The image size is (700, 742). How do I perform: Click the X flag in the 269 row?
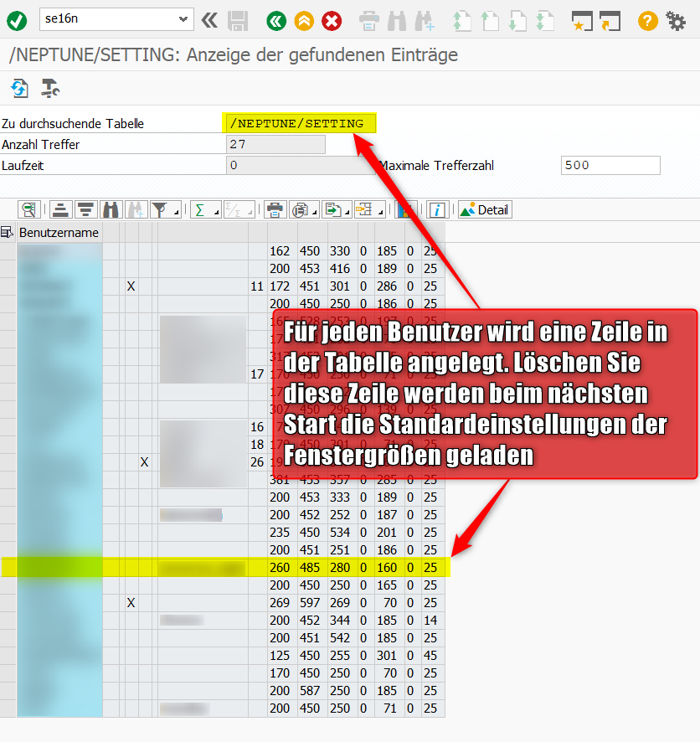(131, 602)
